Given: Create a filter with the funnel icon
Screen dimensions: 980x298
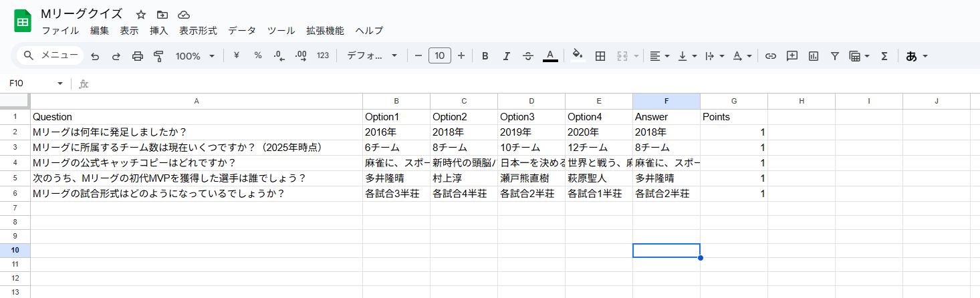Looking at the screenshot, I should click(x=834, y=56).
